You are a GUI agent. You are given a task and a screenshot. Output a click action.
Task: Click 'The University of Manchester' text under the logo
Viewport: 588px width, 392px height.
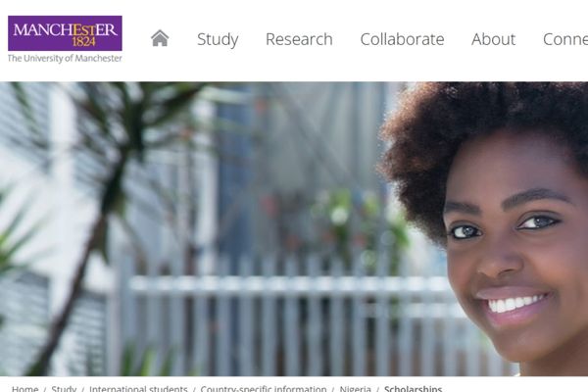pos(65,58)
